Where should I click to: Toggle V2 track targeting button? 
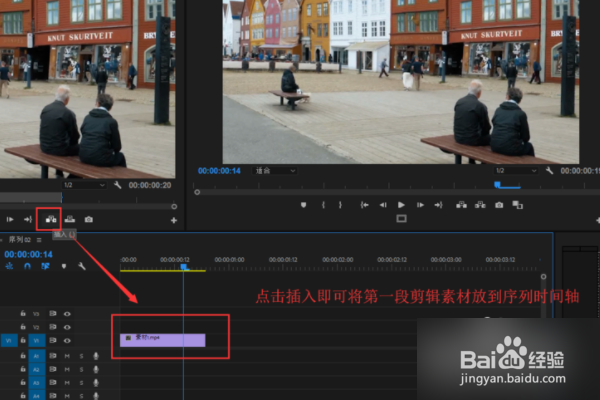(36, 327)
